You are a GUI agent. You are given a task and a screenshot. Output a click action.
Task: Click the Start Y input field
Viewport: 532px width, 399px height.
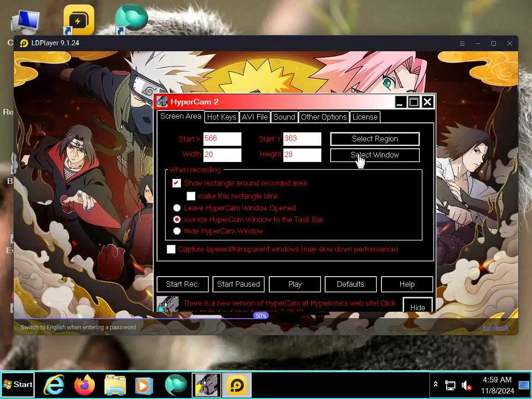coord(302,139)
